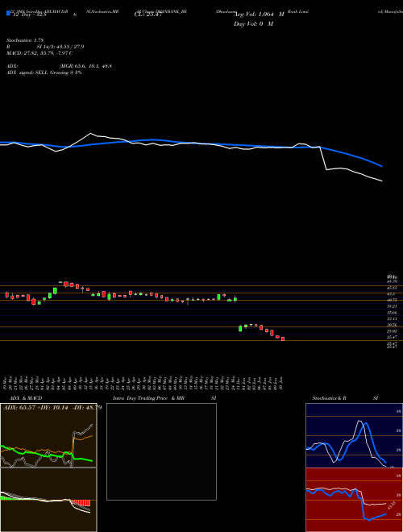Image resolution: width=403 pixels, height=532 pixels.
Task: Click the white price line peak
Action: [x=90, y=133]
